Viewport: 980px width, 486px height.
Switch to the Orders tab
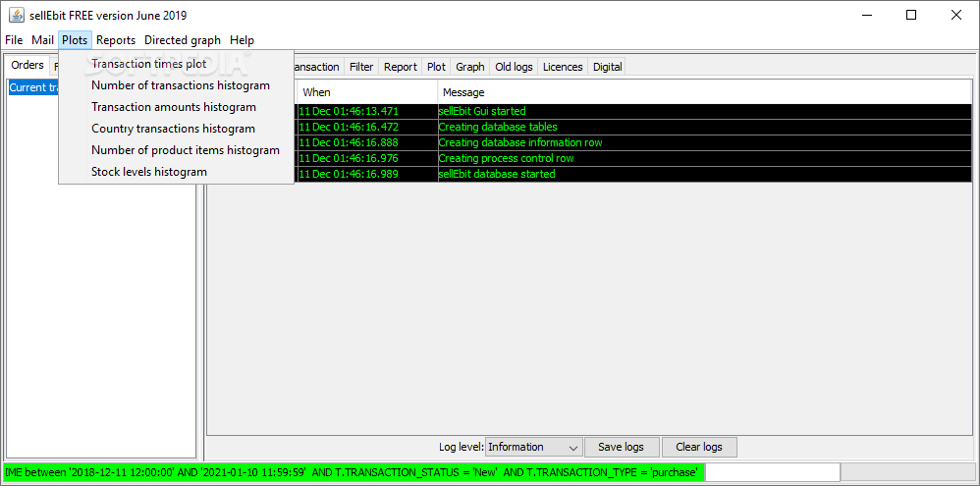pyautogui.click(x=27, y=65)
